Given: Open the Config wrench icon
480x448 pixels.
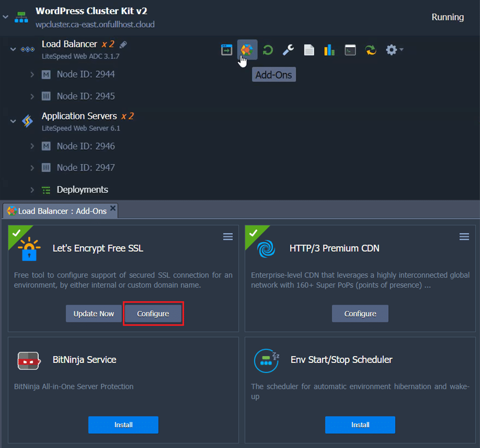Looking at the screenshot, I should click(x=288, y=50).
